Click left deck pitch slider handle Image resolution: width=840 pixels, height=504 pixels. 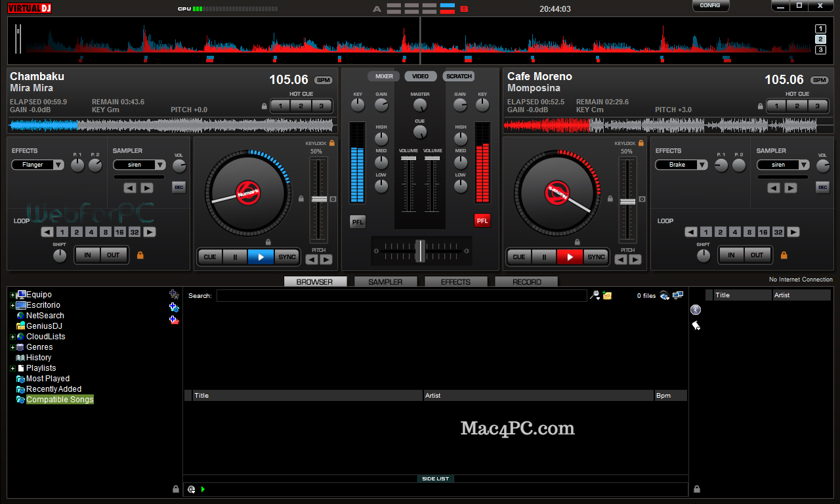pos(319,198)
